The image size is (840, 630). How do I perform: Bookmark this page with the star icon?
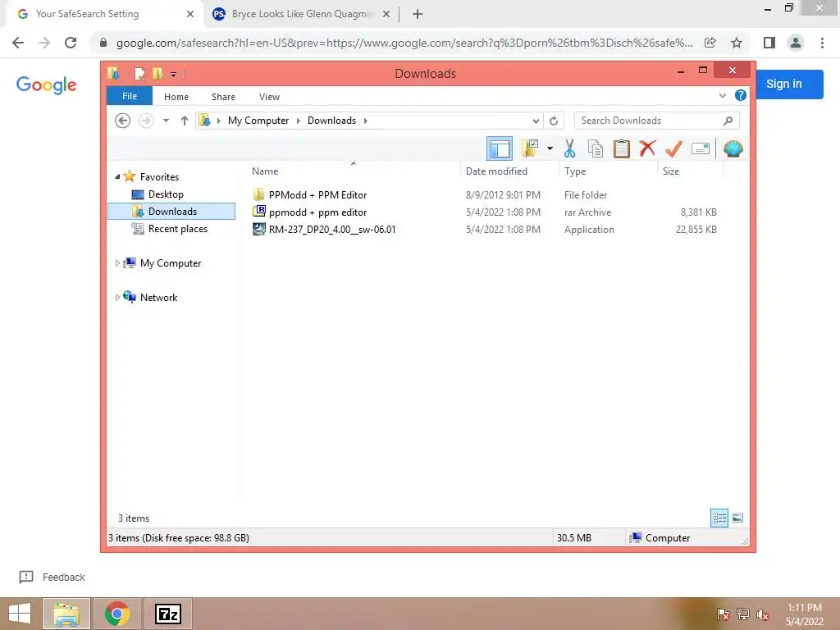click(737, 43)
